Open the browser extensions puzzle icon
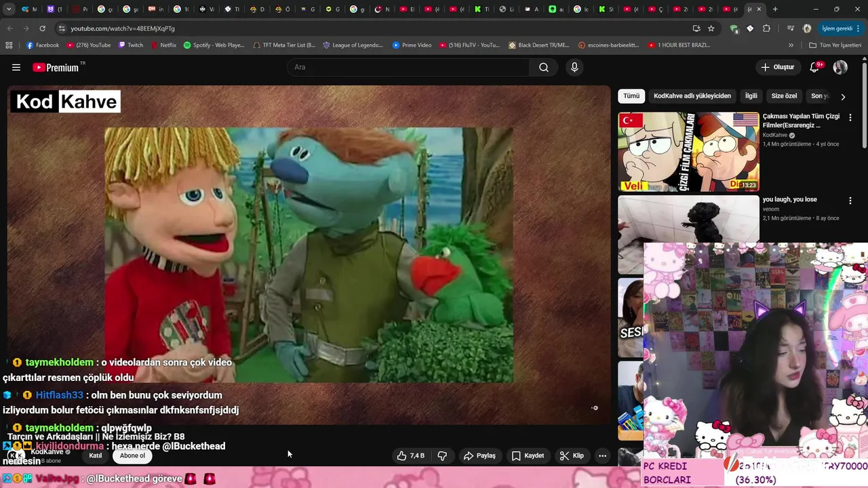868x488 pixels. (x=766, y=28)
